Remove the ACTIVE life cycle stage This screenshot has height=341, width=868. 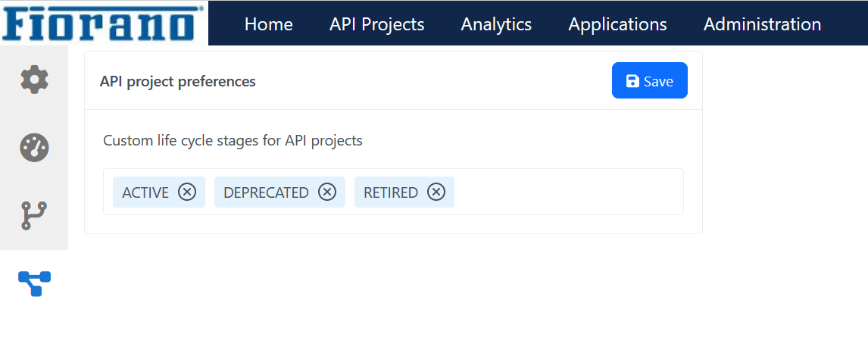pos(187,192)
